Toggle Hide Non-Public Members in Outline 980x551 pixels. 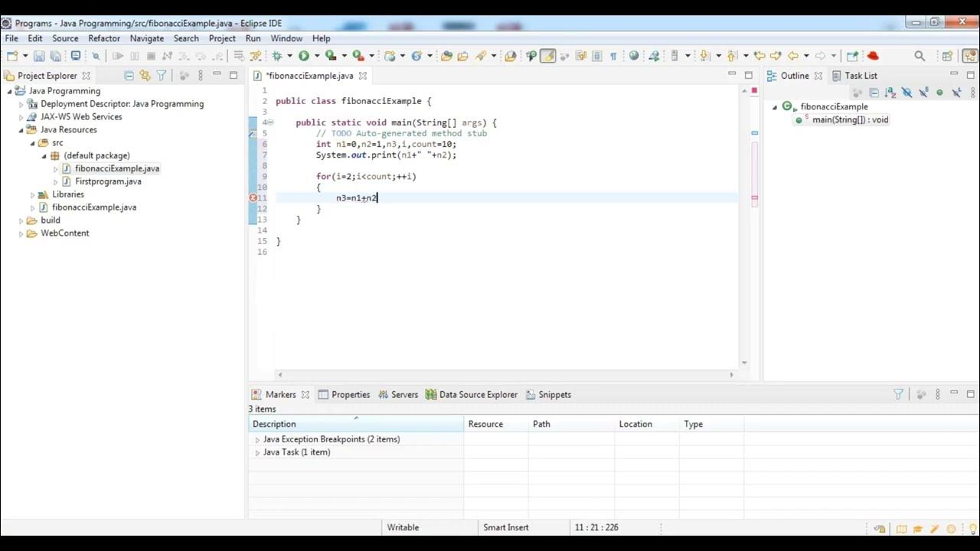coord(939,93)
